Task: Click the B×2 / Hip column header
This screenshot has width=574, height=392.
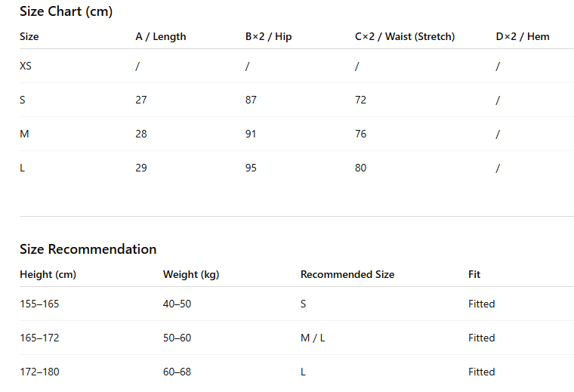Action: pos(268,36)
